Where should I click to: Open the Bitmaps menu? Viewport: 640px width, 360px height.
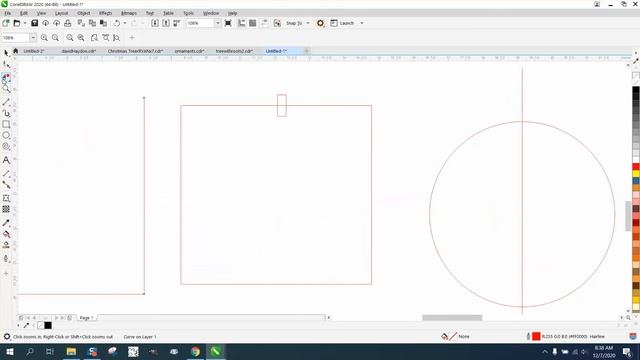(129, 13)
